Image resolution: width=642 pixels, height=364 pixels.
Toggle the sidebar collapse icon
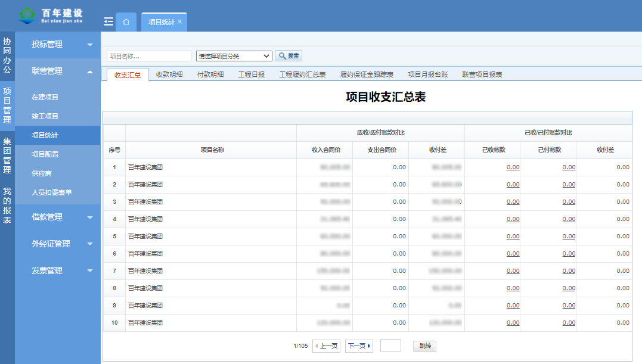coord(108,21)
